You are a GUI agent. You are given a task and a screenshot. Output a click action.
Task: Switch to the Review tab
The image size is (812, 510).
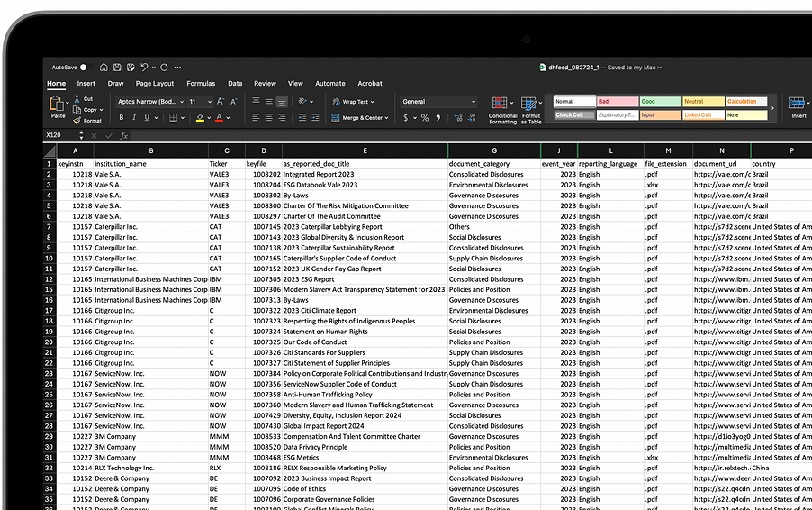[265, 84]
